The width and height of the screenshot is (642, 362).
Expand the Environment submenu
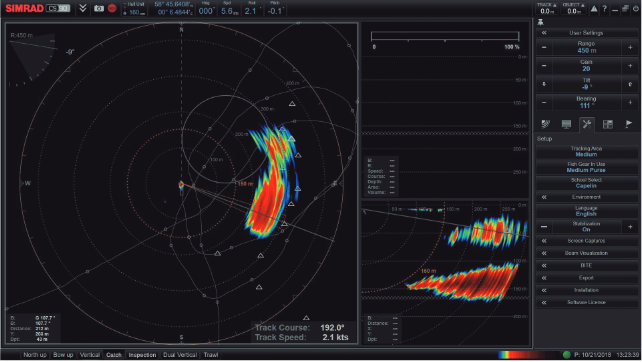[x=586, y=197]
